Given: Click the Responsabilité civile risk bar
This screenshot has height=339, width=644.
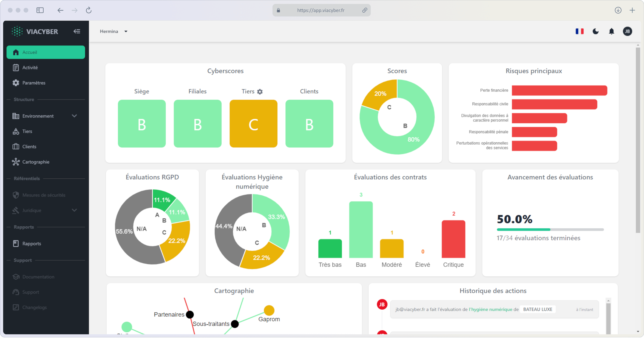Looking at the screenshot, I should pos(554,104).
